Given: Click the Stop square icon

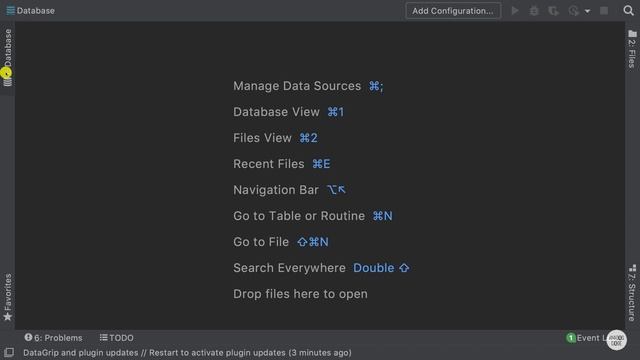Looking at the screenshot, I should click(x=604, y=11).
